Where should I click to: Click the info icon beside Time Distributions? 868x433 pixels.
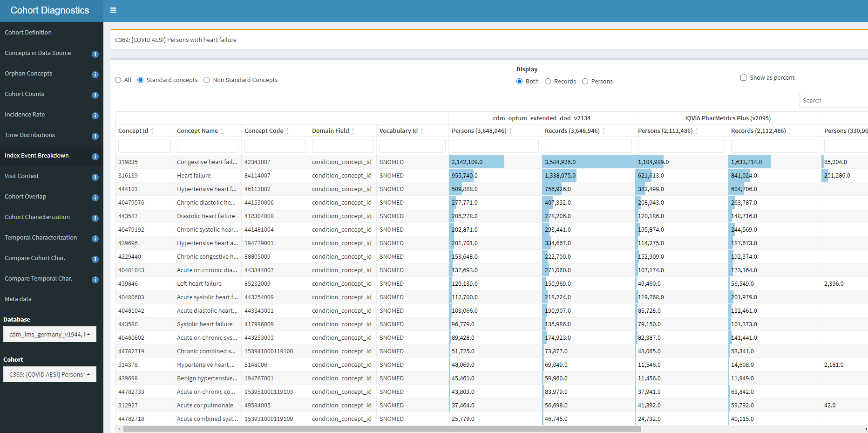95,136
